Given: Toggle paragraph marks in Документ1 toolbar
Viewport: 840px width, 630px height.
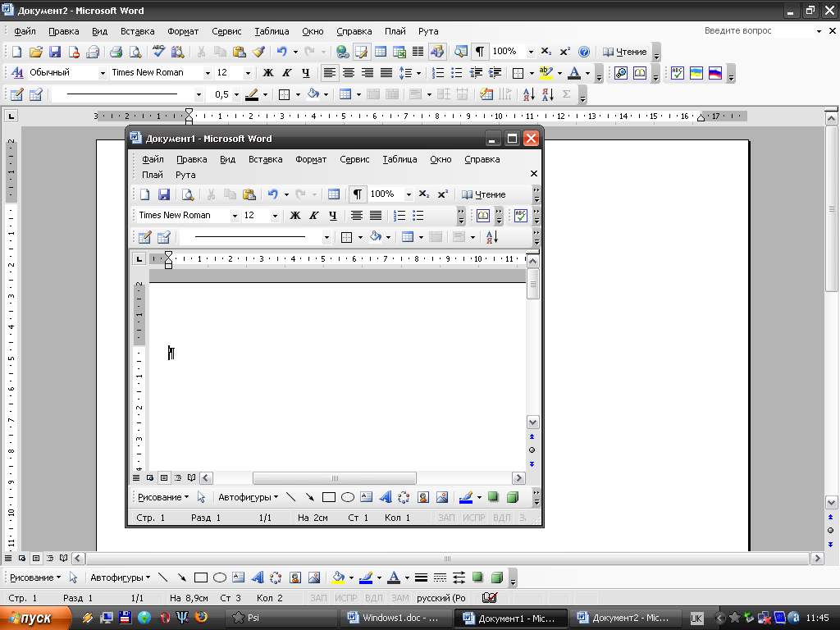Looking at the screenshot, I should pos(358,194).
